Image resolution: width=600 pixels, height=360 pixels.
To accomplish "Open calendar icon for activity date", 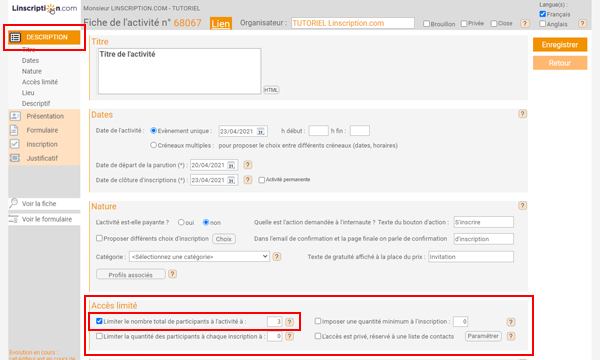I will pos(261,131).
